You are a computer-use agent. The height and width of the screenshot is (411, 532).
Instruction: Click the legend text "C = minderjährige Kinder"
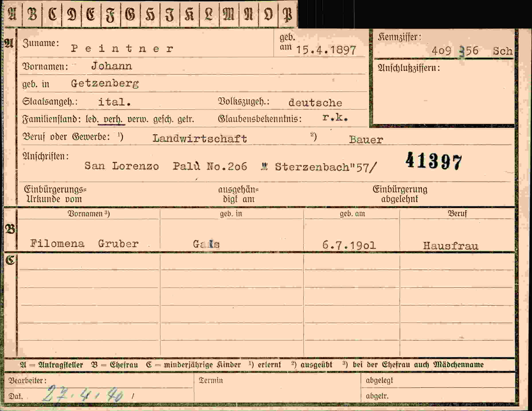tap(194, 365)
